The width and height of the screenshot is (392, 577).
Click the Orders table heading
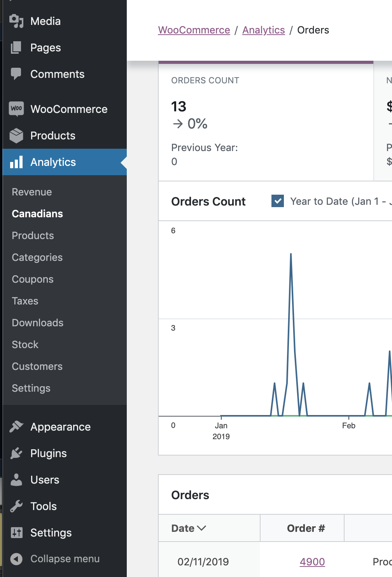[190, 495]
